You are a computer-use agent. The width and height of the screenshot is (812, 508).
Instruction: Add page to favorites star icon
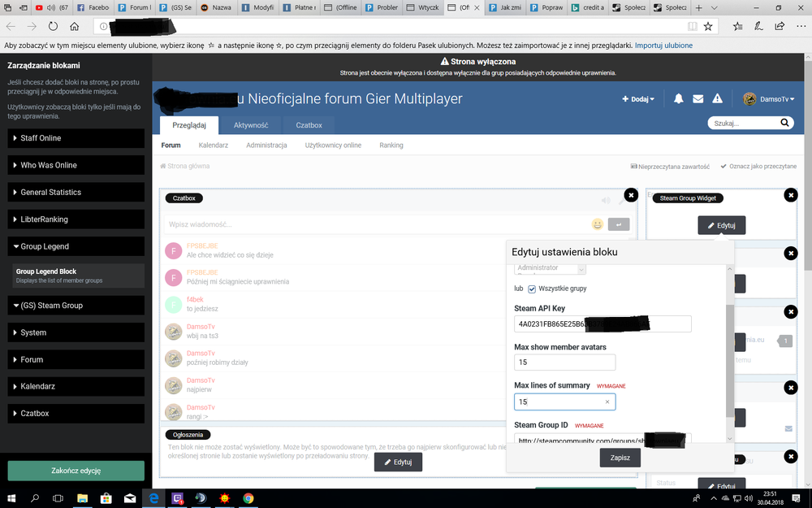tap(708, 26)
